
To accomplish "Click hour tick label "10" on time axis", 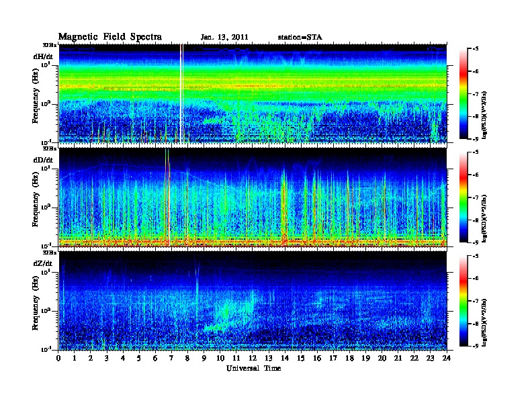I will (220, 359).
